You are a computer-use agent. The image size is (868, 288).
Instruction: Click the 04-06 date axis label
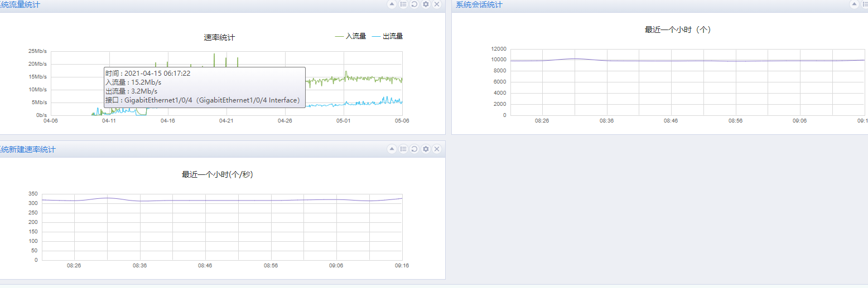click(x=51, y=120)
